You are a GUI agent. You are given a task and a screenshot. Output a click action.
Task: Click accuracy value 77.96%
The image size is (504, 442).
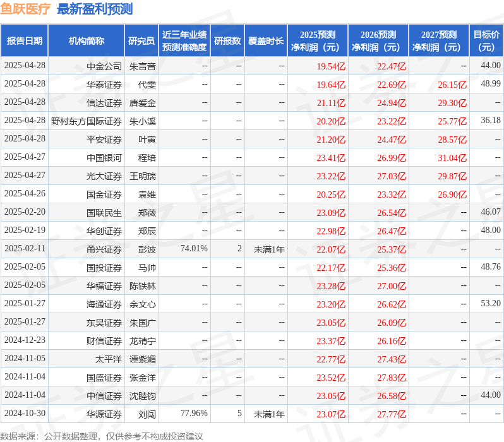point(194,414)
